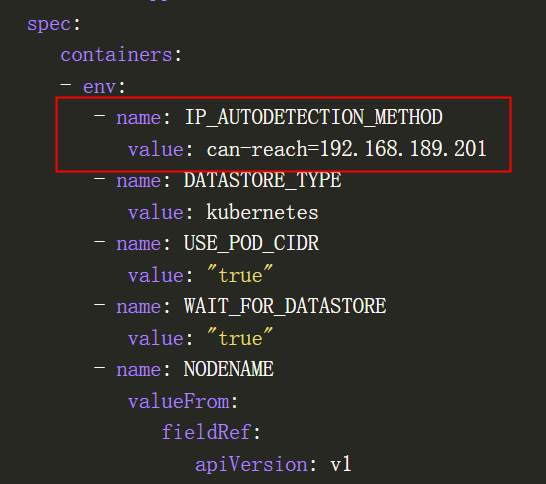Click 'value' key before kubernetes
Viewport: 546px width, 484px height.
156,212
